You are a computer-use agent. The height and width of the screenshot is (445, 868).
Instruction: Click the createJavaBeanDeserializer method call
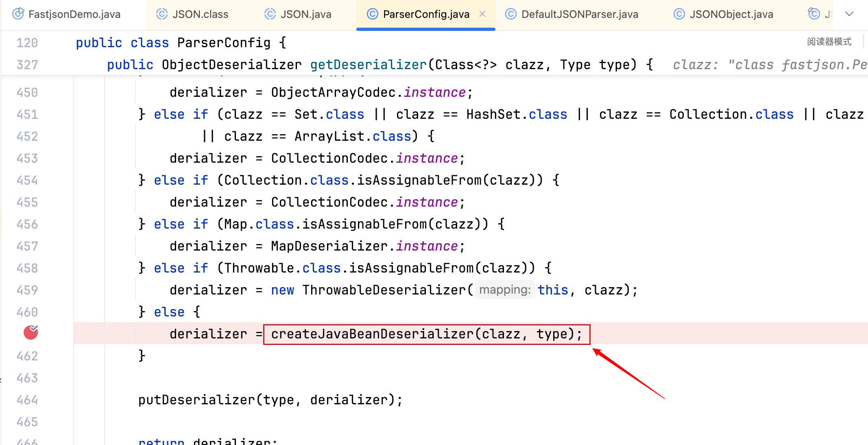pyautogui.click(x=372, y=334)
